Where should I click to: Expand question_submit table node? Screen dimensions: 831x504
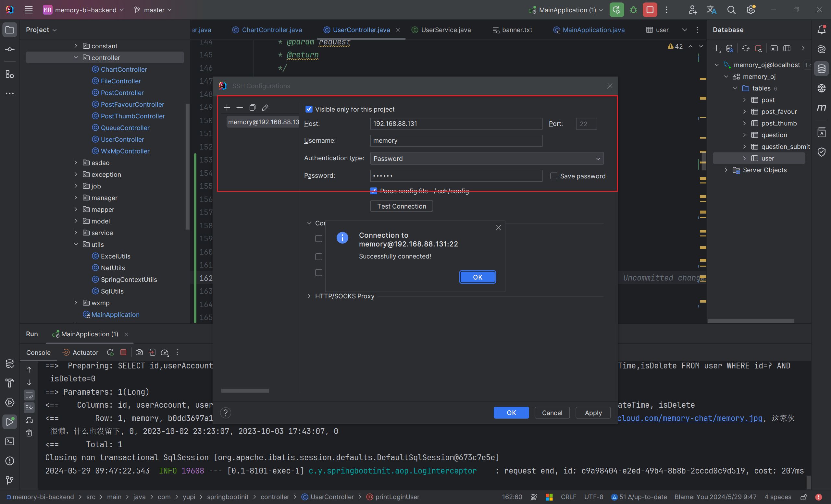click(744, 147)
